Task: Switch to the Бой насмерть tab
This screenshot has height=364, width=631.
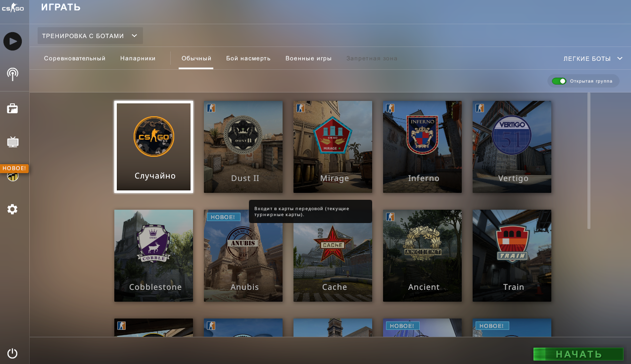Action: [248, 58]
